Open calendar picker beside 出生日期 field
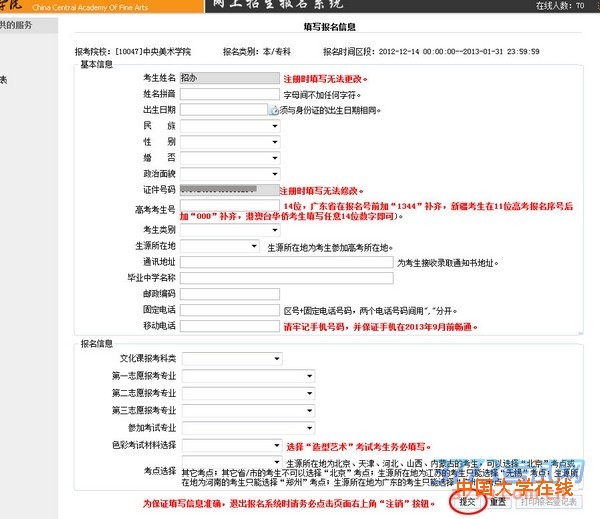 [273, 109]
